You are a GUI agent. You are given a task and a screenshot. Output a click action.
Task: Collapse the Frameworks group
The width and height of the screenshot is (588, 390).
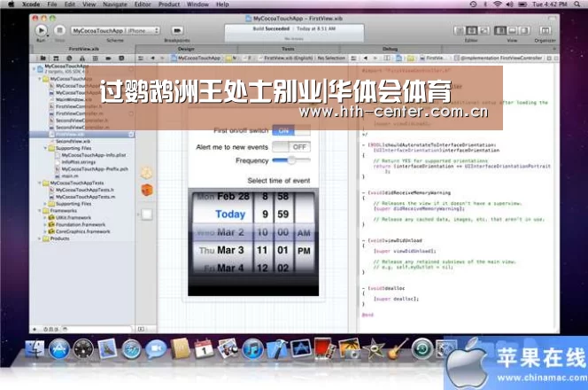pyautogui.click(x=40, y=211)
